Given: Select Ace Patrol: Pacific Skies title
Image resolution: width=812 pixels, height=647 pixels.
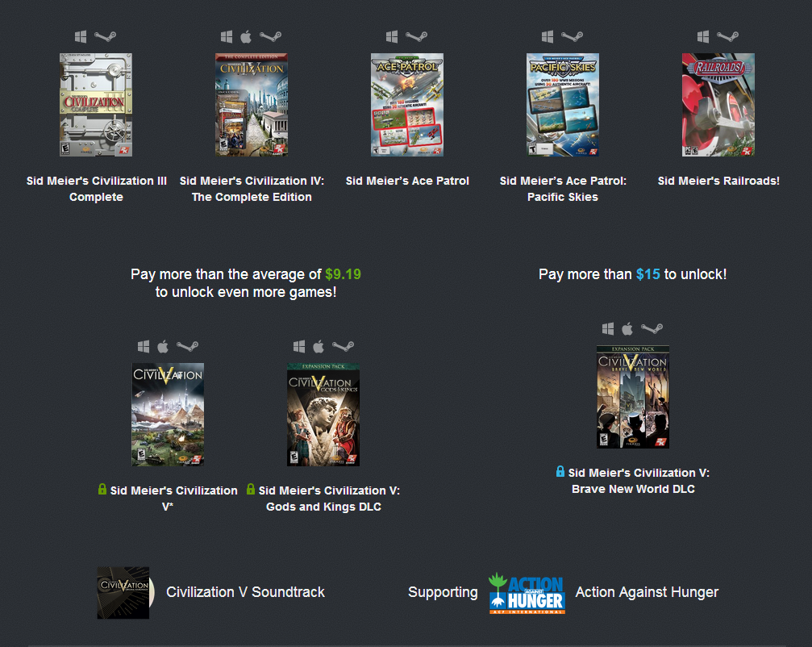Looking at the screenshot, I should point(563,189).
